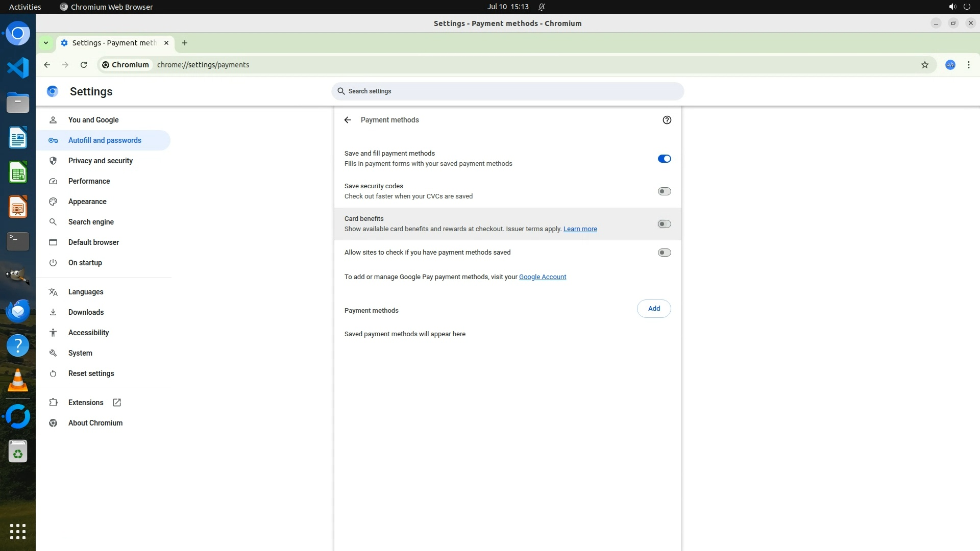This screenshot has width=980, height=551.
Task: Turn on the Card benefits toggle
Action: tap(664, 224)
